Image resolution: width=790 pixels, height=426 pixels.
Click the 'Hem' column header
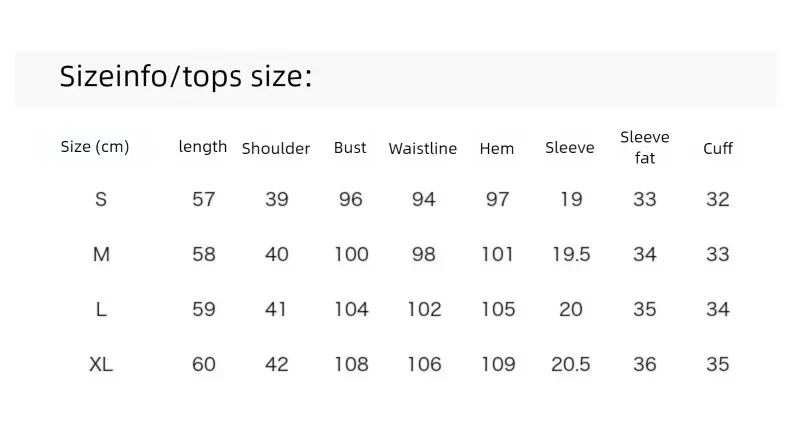pyautogui.click(x=497, y=149)
